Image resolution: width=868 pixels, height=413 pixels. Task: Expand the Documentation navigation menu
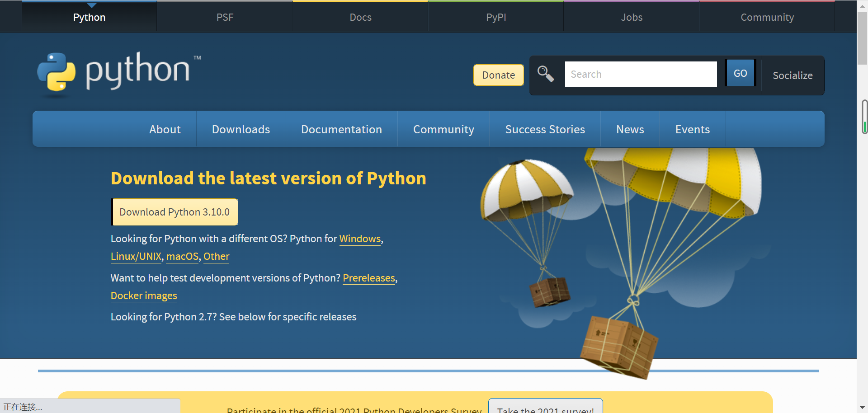341,130
